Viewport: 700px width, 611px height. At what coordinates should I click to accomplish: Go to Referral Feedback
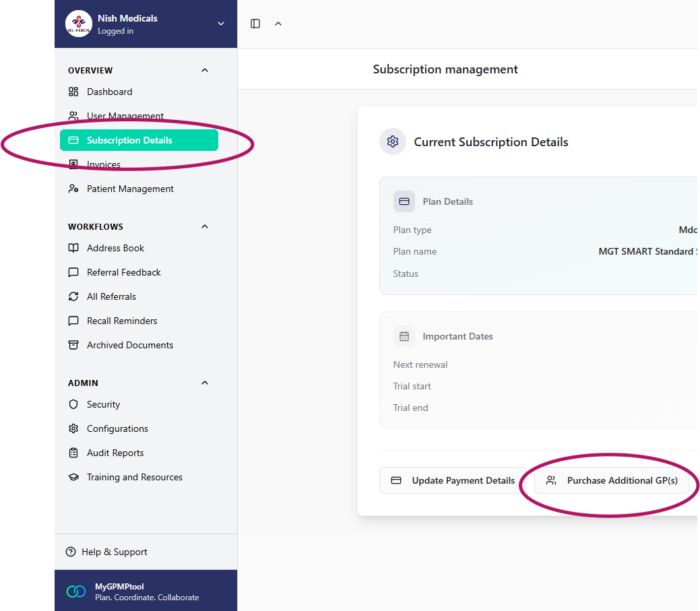[123, 272]
